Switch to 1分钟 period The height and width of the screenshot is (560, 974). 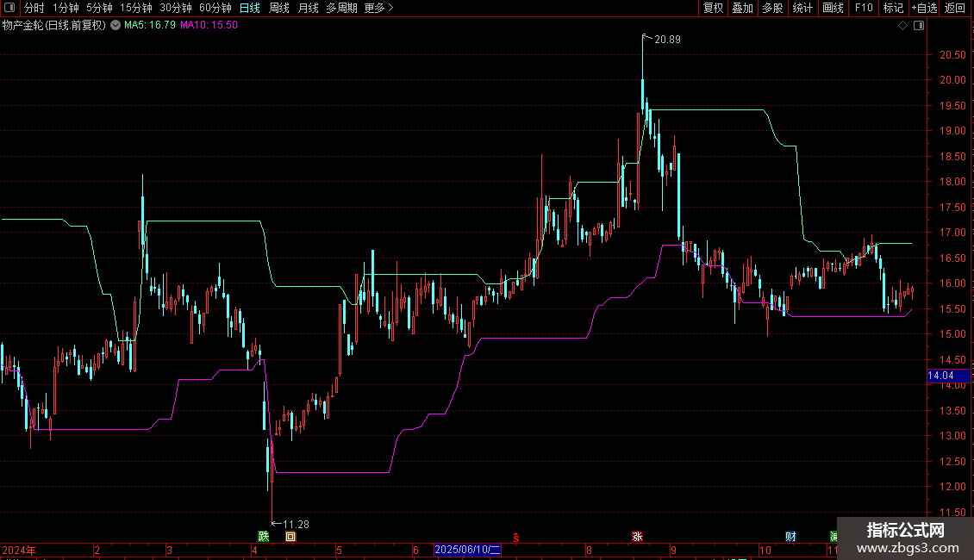pos(66,8)
